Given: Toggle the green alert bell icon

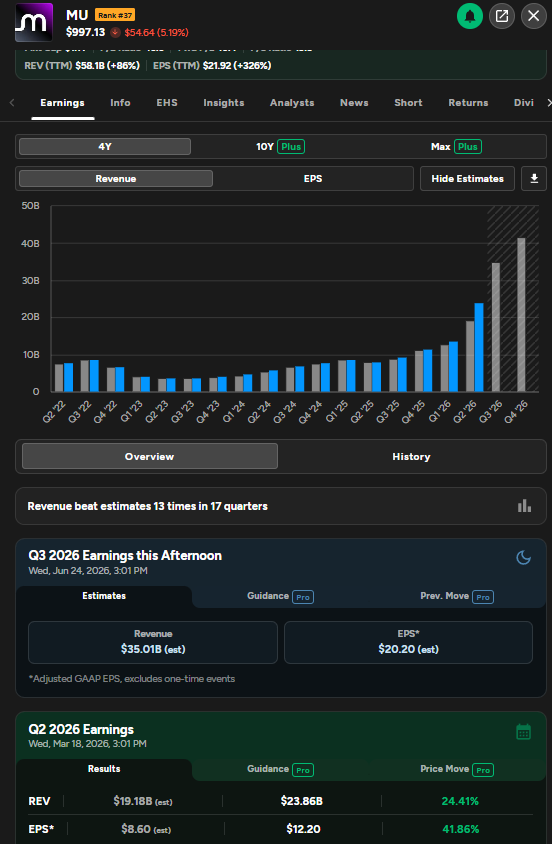Looking at the screenshot, I should coord(470,16).
